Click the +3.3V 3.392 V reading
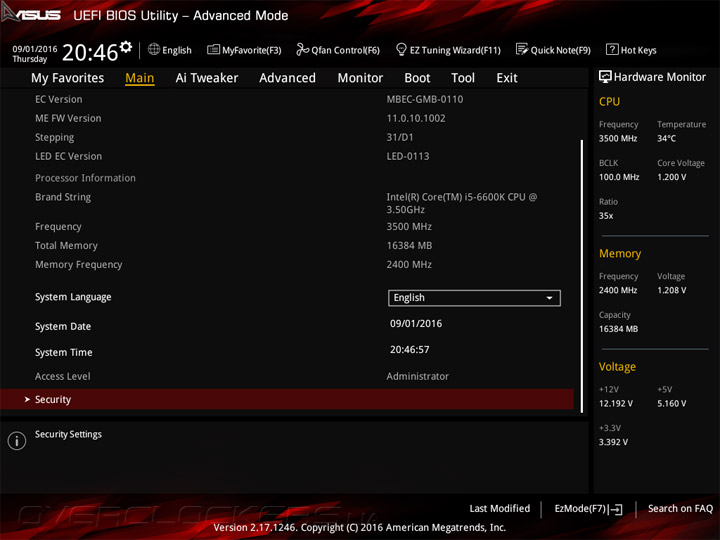The image size is (720, 540). coord(613,442)
